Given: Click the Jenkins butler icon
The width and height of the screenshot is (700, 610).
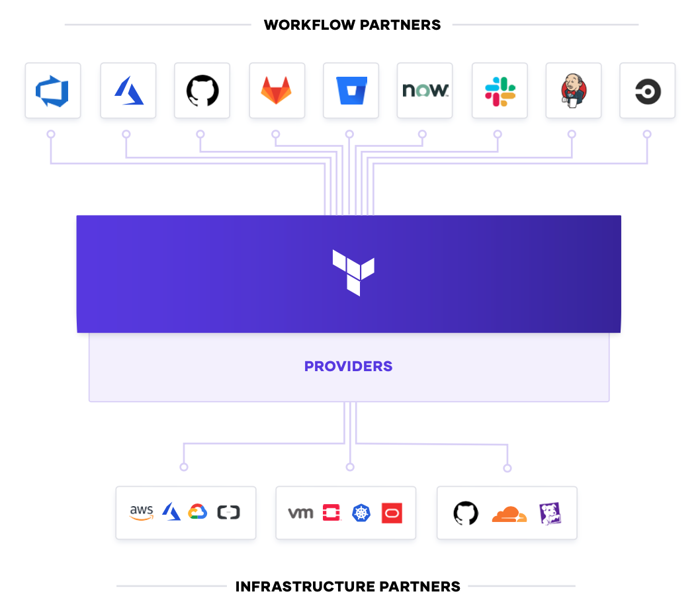Looking at the screenshot, I should tap(574, 91).
